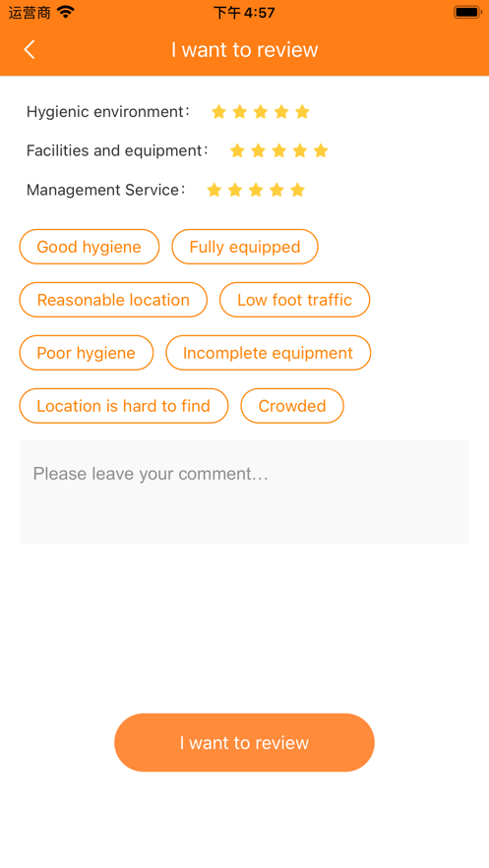Toggle the Good hygiene tag

[90, 247]
